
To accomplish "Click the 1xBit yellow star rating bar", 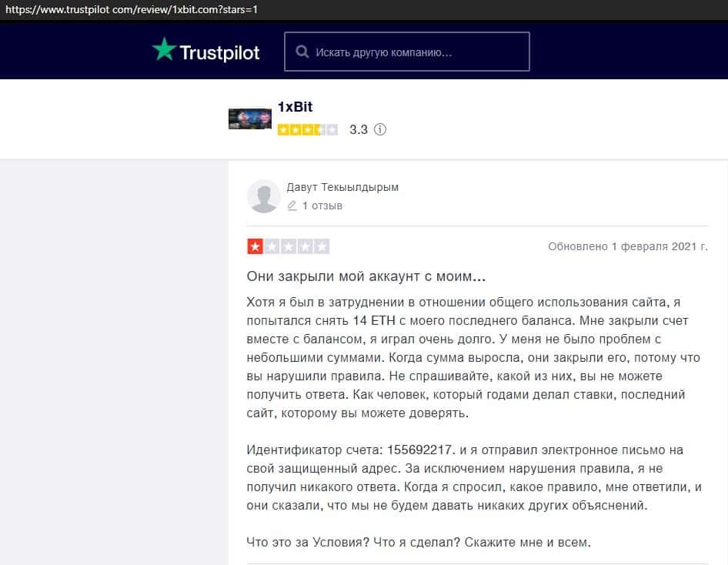I will tap(307, 130).
